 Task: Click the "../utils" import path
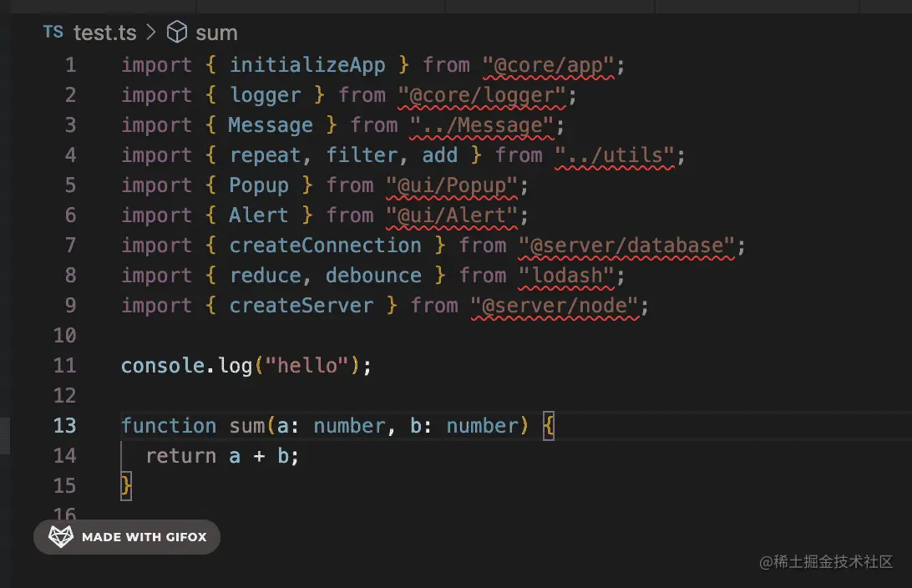coord(615,155)
